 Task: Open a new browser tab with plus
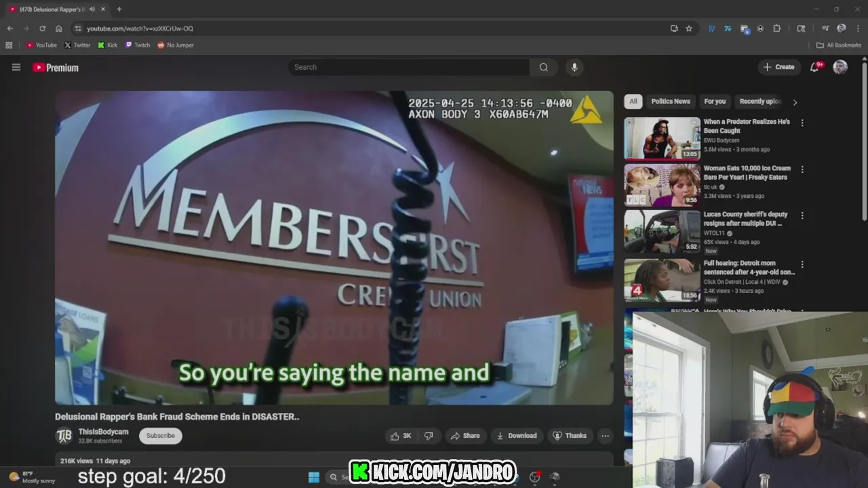(x=119, y=9)
